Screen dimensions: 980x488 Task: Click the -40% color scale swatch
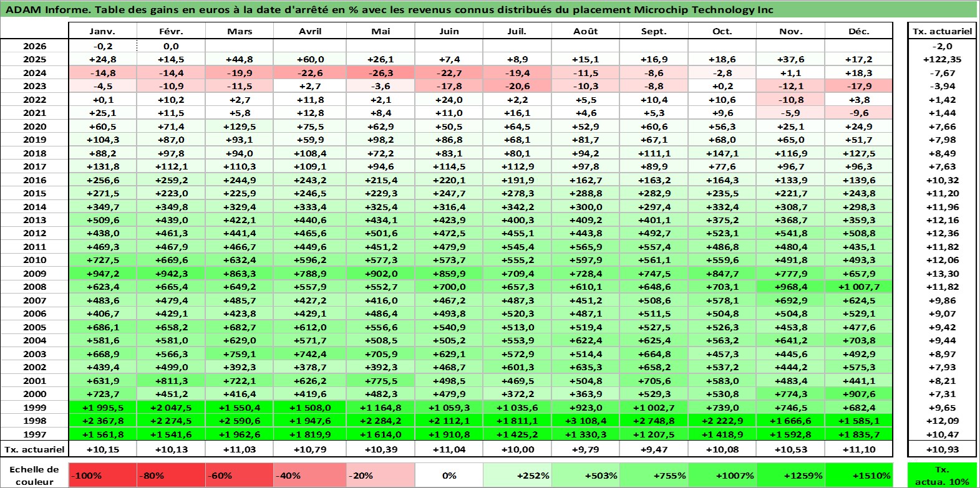pyautogui.click(x=310, y=475)
